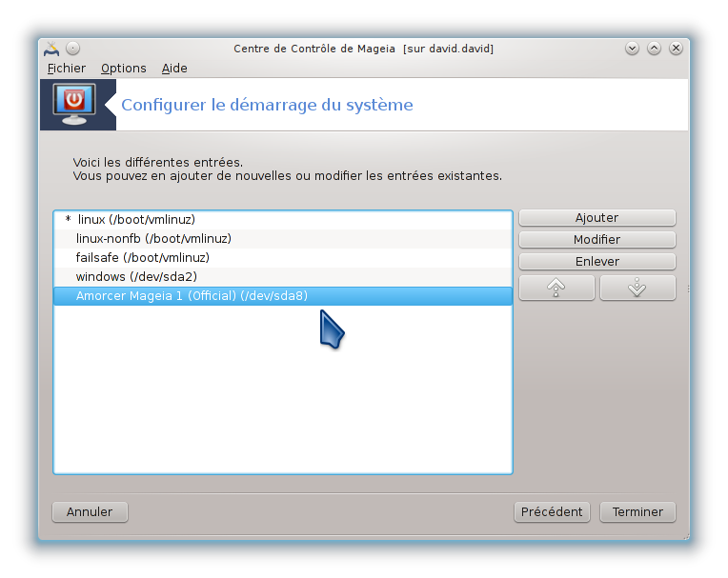Select the linux (/boot/vmlinuz) entry
The width and height of the screenshot is (728, 578).
pos(283,219)
